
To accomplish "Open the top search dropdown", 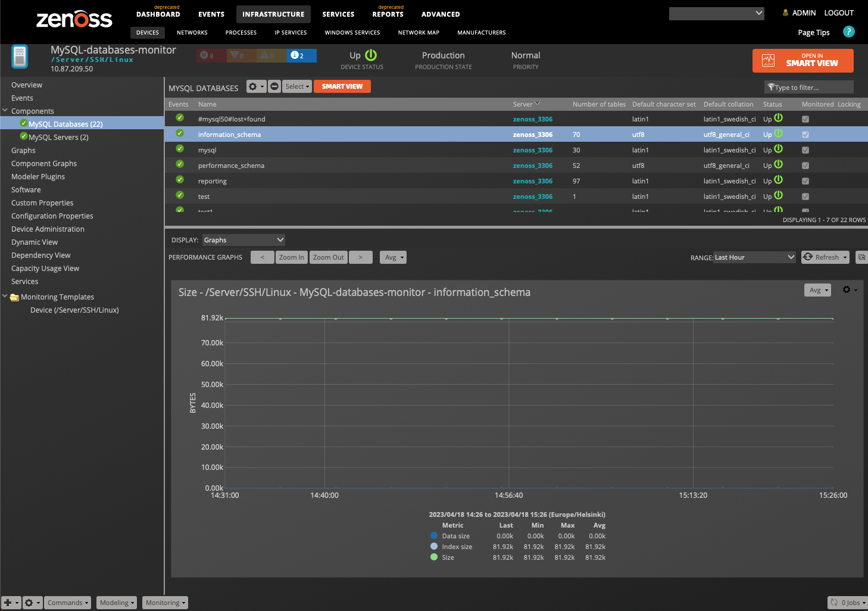I will (717, 13).
